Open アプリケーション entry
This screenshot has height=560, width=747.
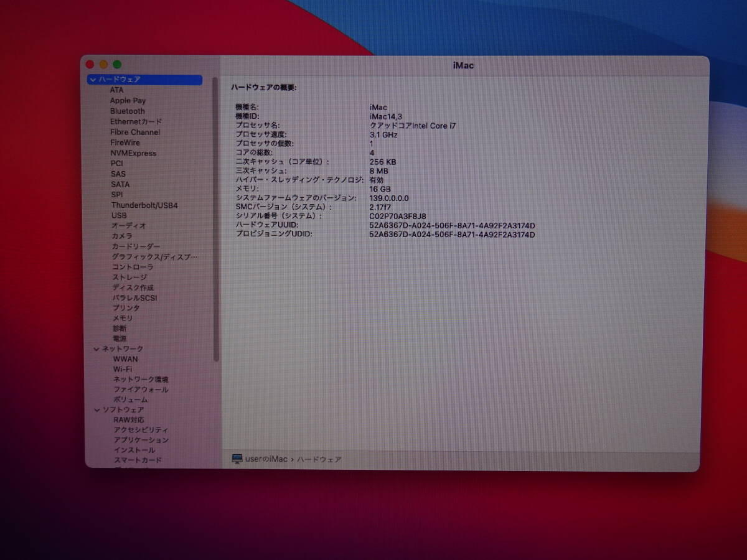coord(141,440)
